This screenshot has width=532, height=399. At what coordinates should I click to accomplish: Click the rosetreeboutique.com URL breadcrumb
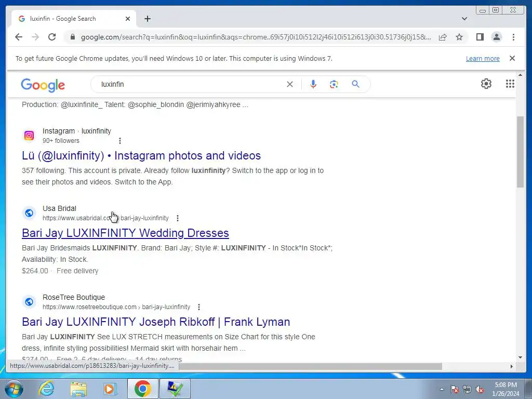116,307
